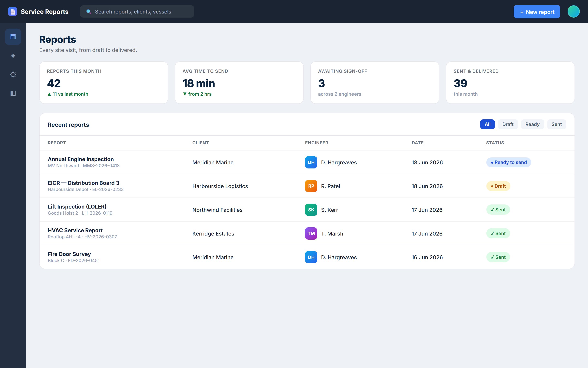Open EICR — Distribution Board 3 report

[x=83, y=183]
